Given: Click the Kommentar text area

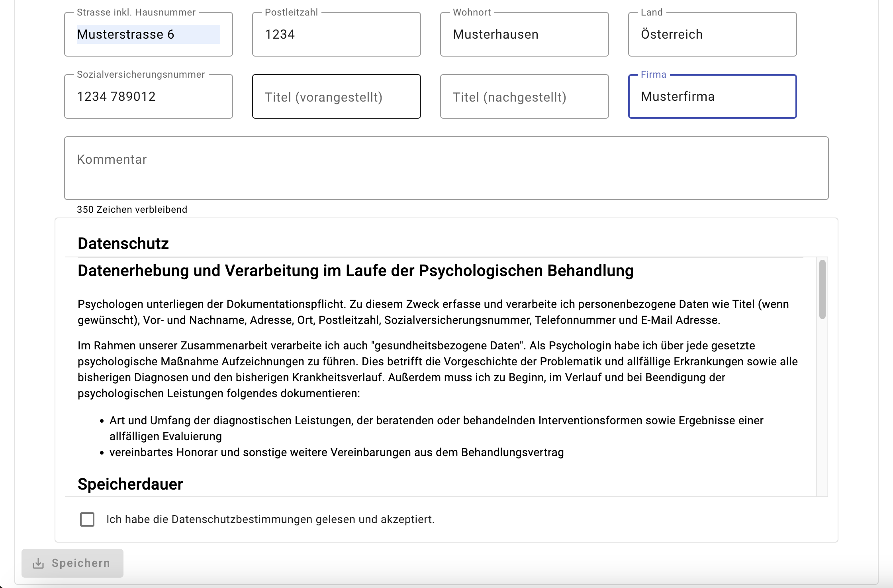Looking at the screenshot, I should pyautogui.click(x=446, y=168).
